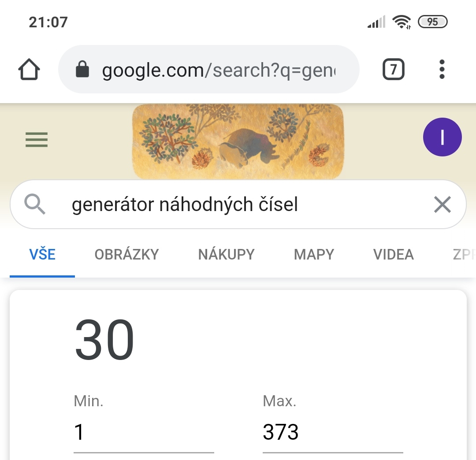Switch to the OBRÁZKY tab
Screen dimensions: 476x460
pos(126,255)
